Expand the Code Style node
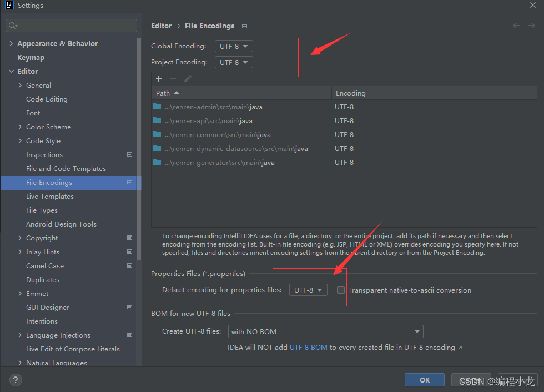 20,140
